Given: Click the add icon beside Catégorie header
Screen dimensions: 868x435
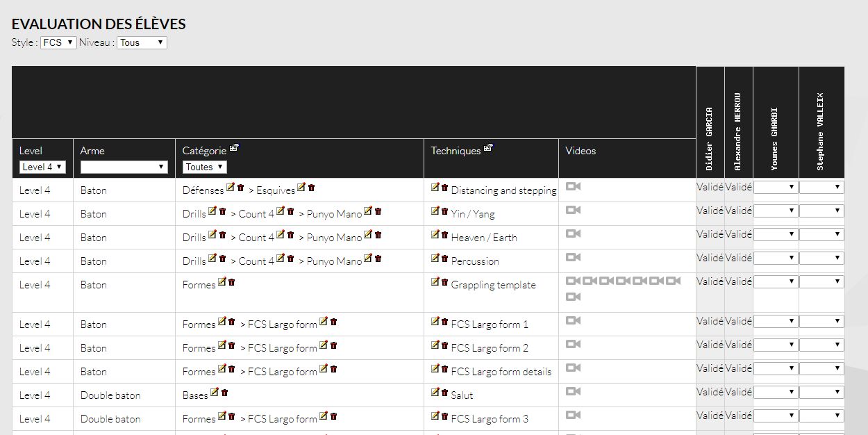Looking at the screenshot, I should coord(234,147).
